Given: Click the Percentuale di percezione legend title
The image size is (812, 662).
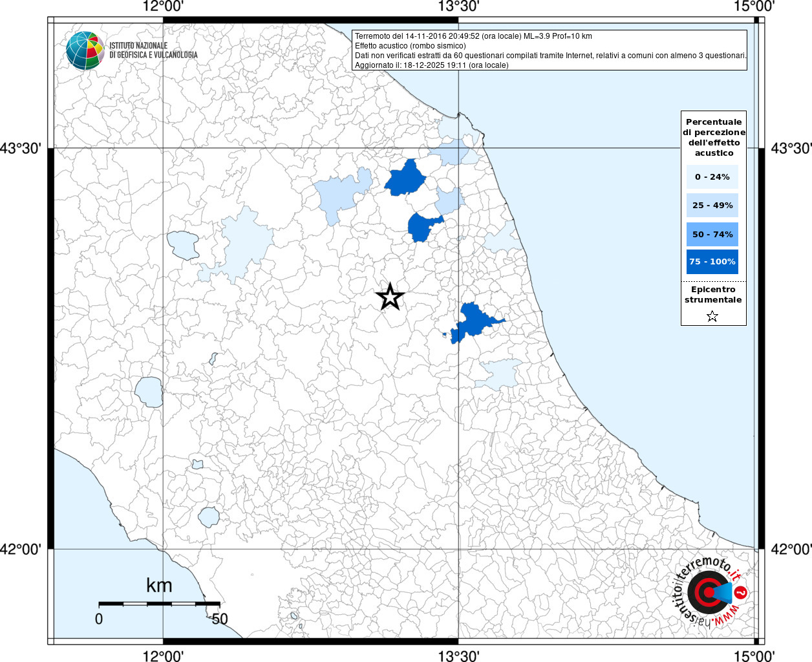Looking at the screenshot, I should [x=714, y=137].
